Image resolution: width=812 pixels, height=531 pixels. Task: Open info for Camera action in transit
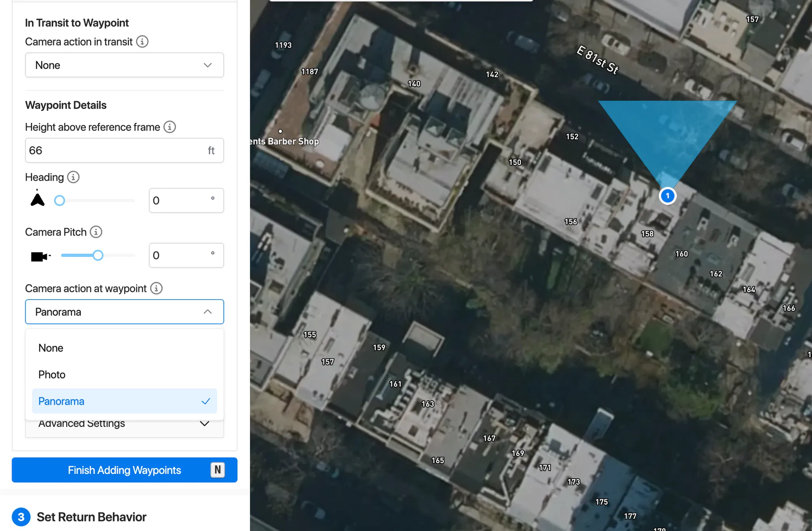click(x=142, y=42)
